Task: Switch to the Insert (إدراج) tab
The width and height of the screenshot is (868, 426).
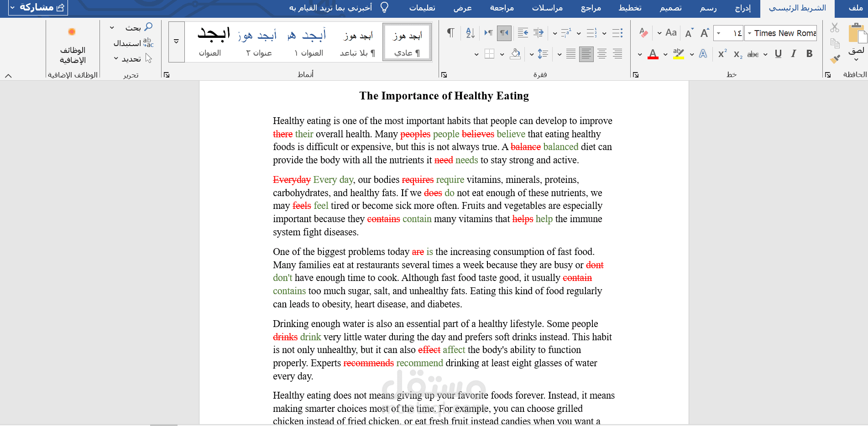Action: 743,8
